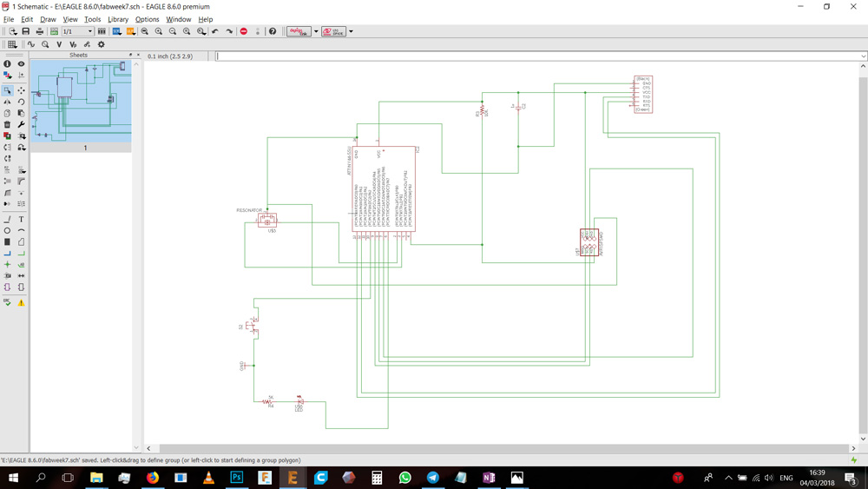Click Zoom to fit icon

(x=144, y=31)
